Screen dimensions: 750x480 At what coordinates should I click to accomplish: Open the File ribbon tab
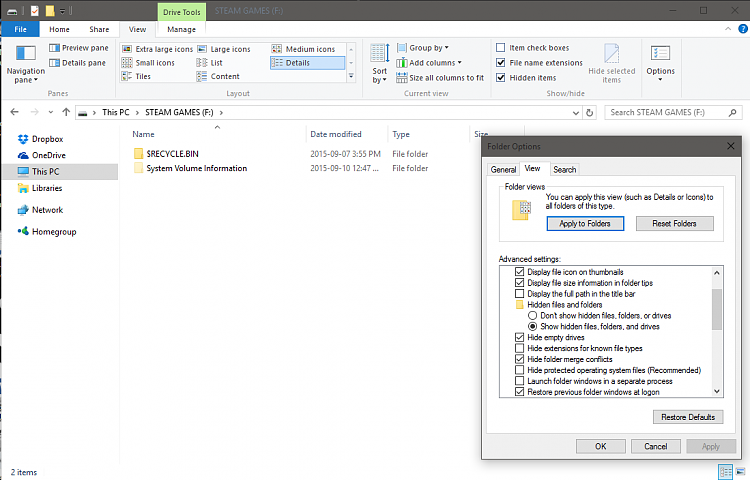20,30
